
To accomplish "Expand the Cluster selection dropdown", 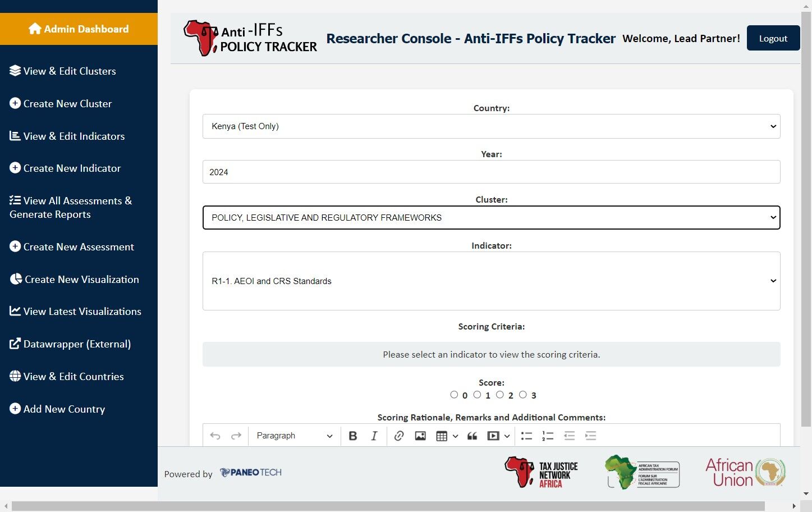I will (x=491, y=218).
